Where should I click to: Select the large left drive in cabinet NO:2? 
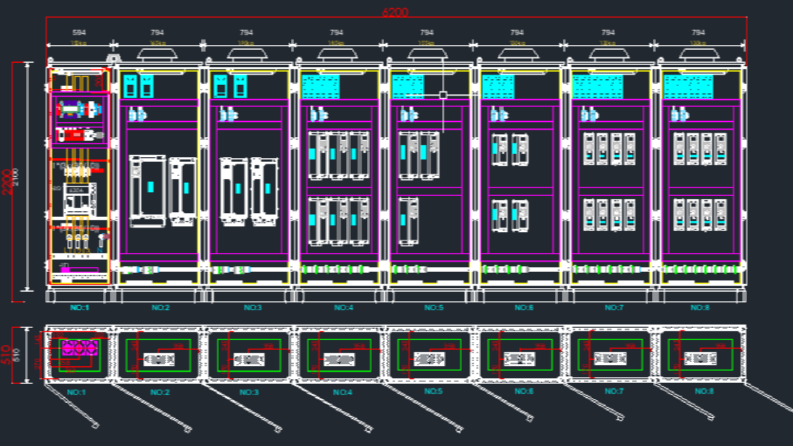[x=147, y=191]
